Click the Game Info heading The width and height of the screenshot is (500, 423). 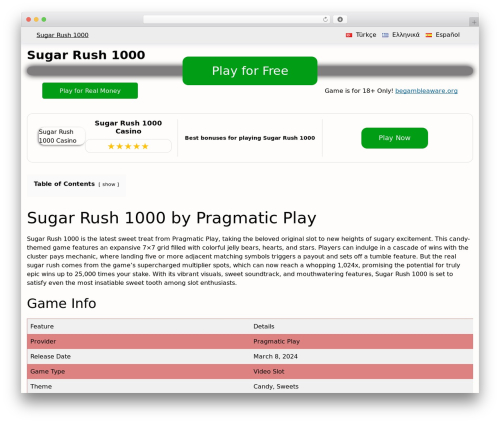point(62,303)
